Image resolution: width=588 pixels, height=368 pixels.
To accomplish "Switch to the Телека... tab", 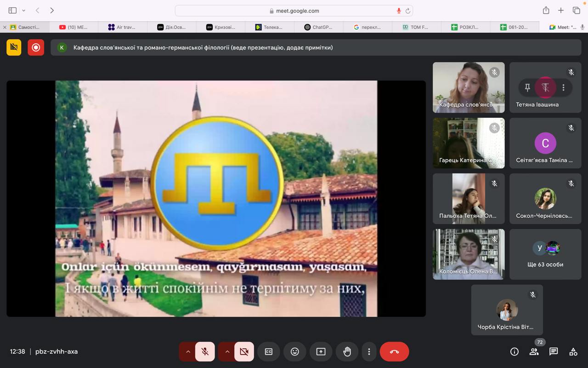I will 270,27.
